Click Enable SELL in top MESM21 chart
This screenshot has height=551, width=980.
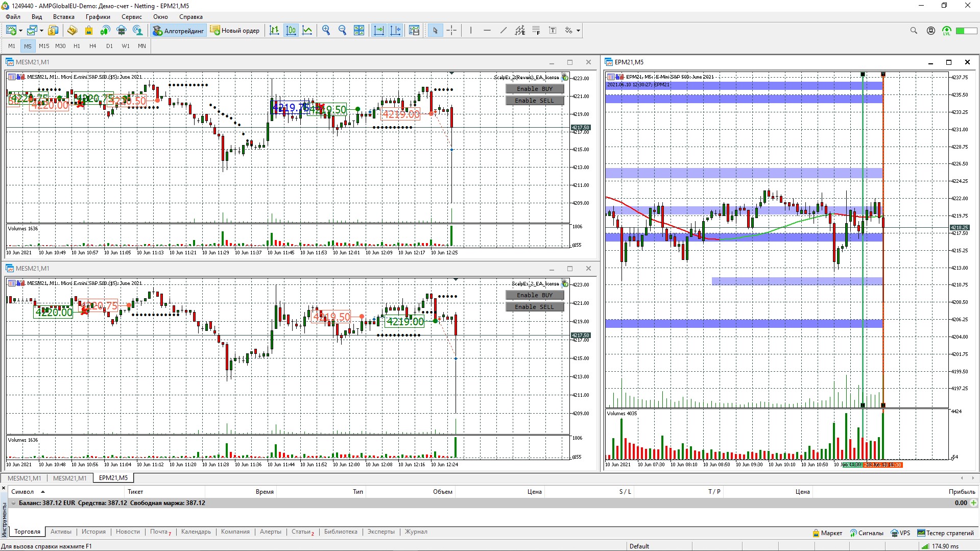click(535, 101)
